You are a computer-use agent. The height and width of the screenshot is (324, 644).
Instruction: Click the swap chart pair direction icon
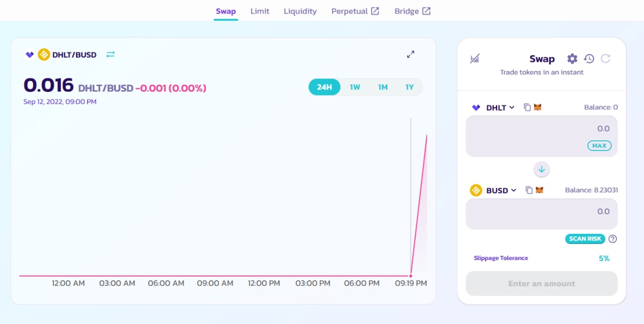point(111,54)
